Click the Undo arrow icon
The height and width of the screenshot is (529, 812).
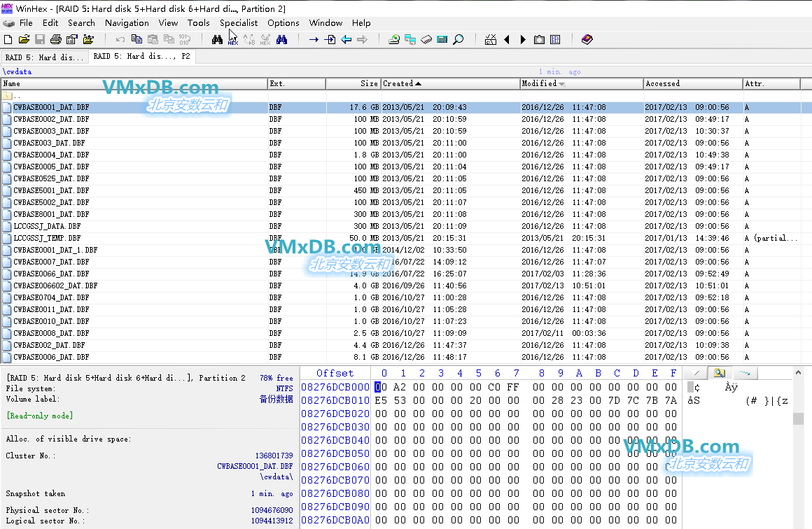[120, 39]
